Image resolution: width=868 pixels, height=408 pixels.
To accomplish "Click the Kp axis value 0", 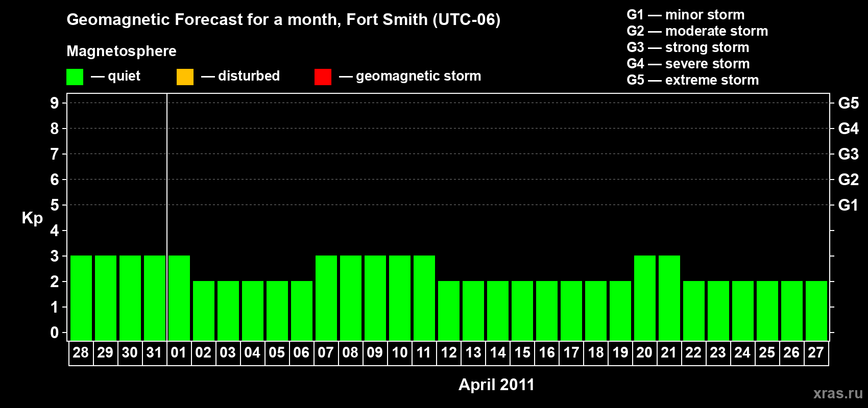I will point(55,333).
